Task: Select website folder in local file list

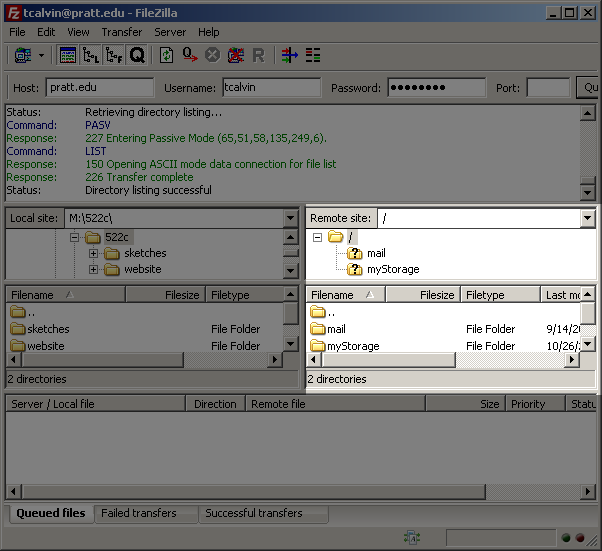Action: (x=46, y=346)
